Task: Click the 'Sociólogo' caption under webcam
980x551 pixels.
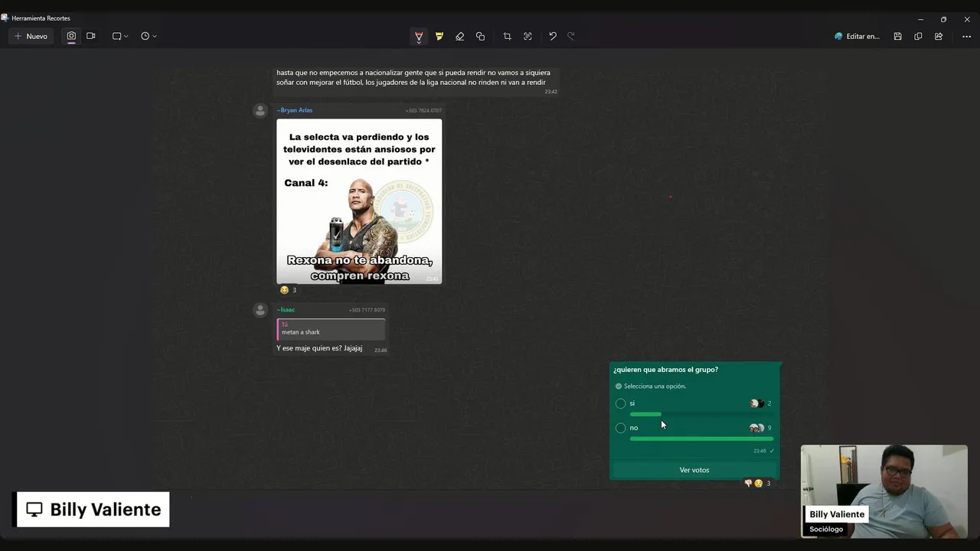Action: coord(826,529)
